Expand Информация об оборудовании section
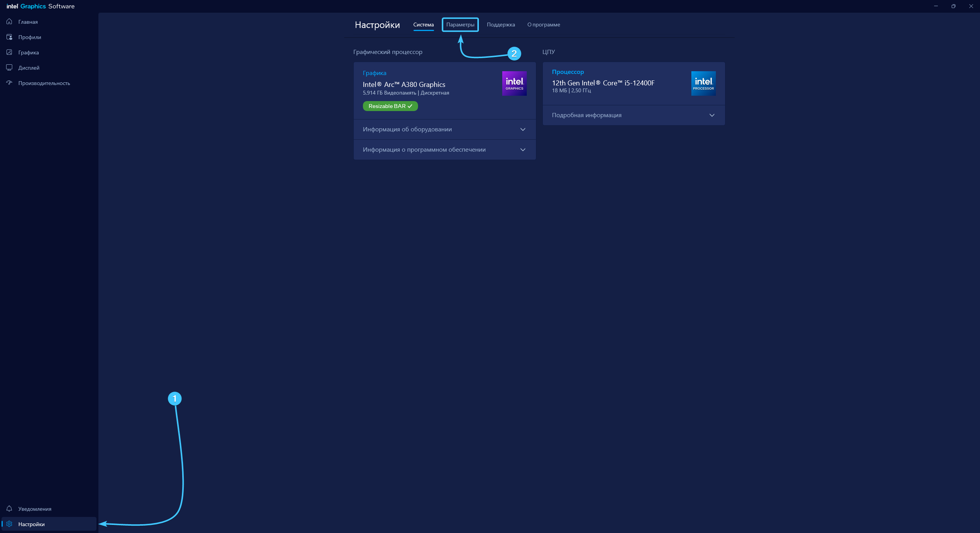Screen dimensions: 980x533 444,129
